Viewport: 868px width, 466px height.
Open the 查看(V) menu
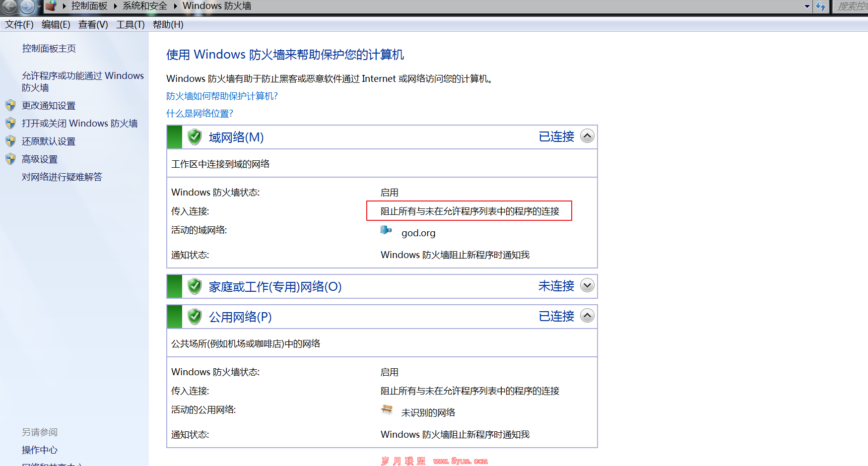coord(93,24)
